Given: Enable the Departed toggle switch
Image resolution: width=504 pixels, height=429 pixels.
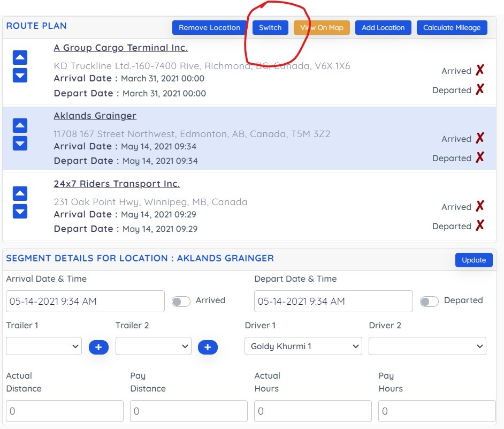Looking at the screenshot, I should coord(429,302).
